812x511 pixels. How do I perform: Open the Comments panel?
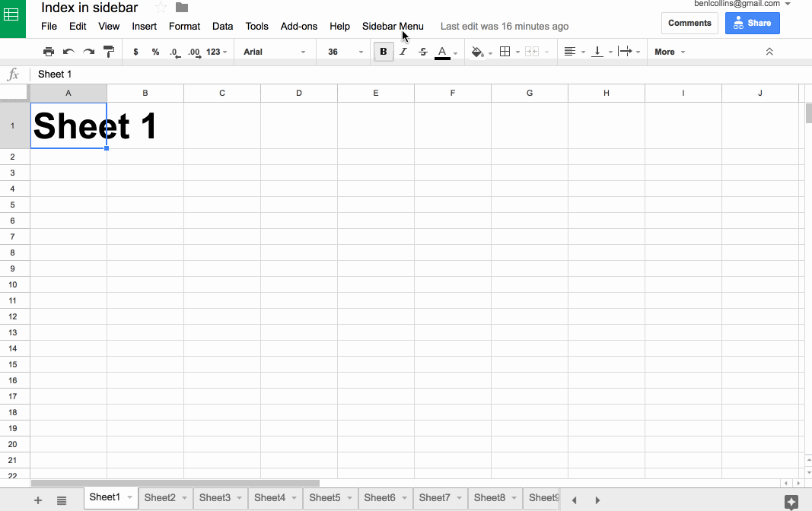pos(689,23)
